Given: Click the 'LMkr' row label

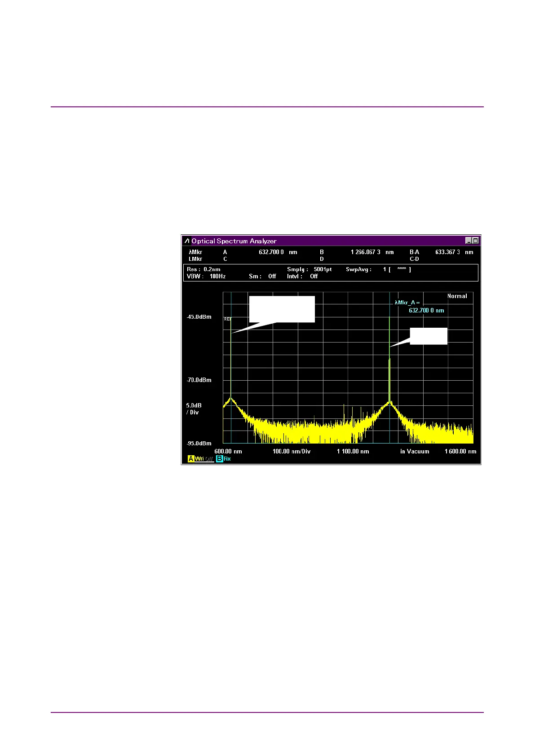Looking at the screenshot, I should (195, 259).
